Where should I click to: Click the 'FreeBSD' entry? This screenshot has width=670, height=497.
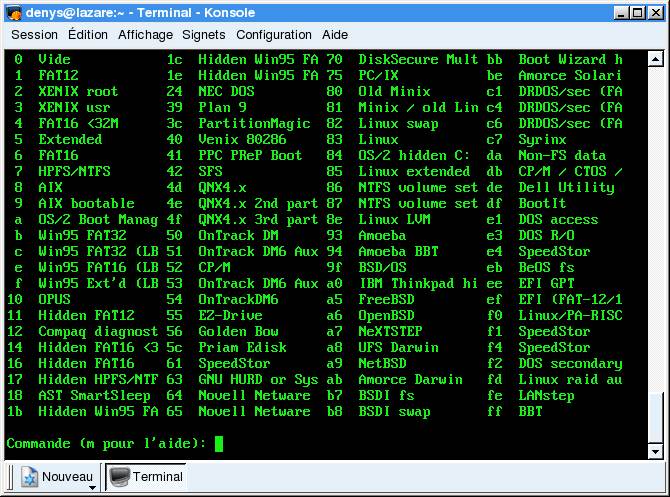(x=386, y=299)
